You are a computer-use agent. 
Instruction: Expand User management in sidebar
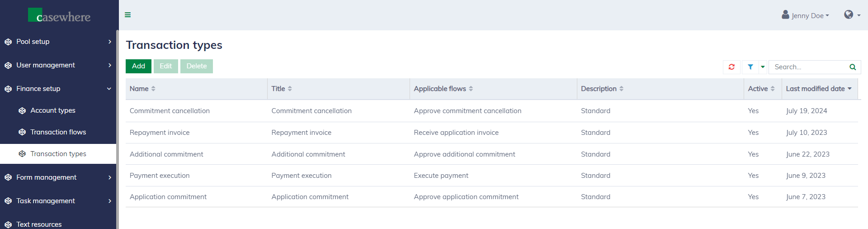(x=58, y=65)
